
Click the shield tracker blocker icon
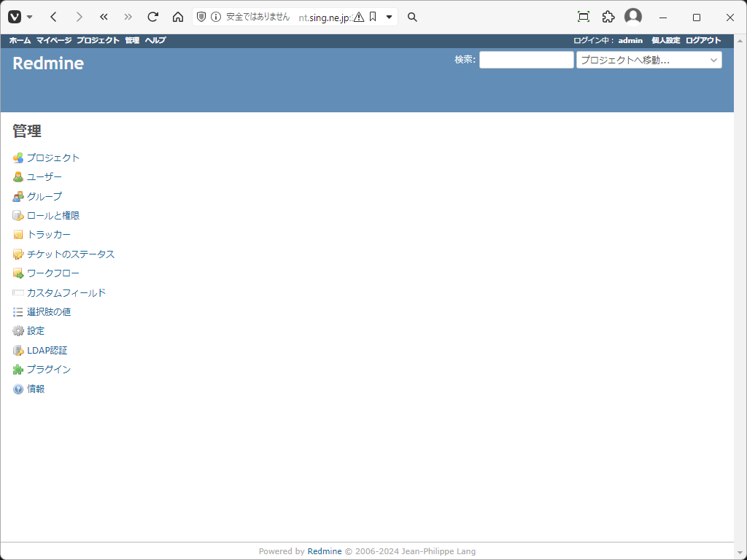[201, 17]
